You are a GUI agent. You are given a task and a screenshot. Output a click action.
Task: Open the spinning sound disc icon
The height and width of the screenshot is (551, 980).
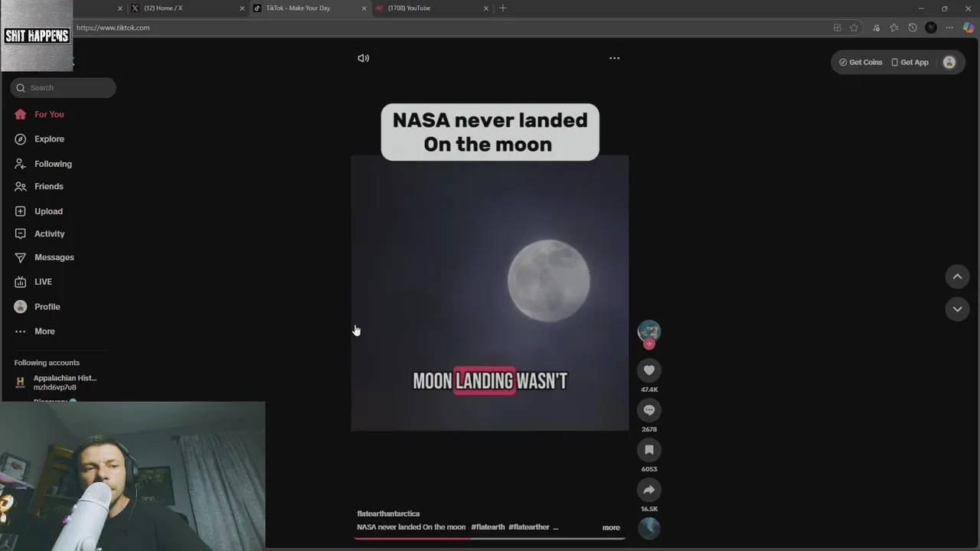click(649, 528)
